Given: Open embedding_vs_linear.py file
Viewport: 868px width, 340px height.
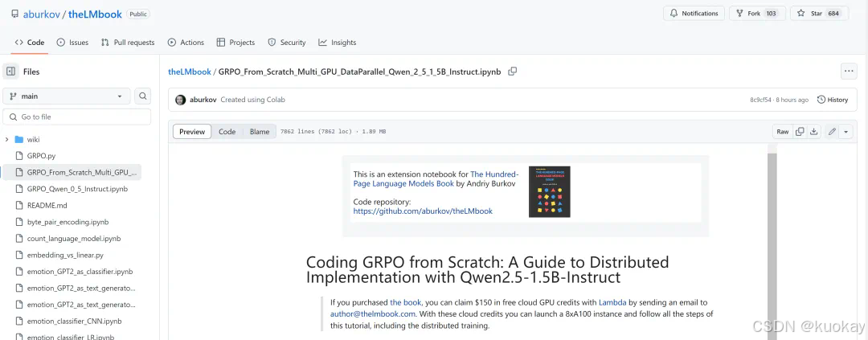Looking at the screenshot, I should click(x=65, y=256).
